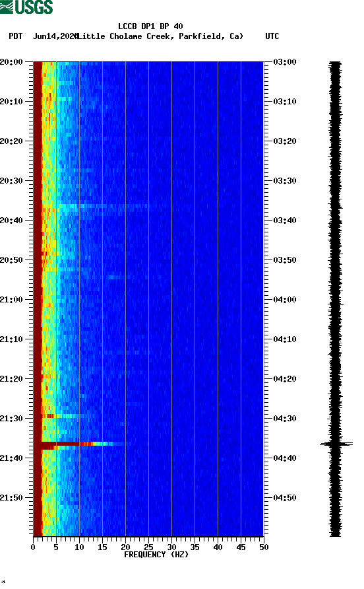This screenshot has width=364, height=589.
Task: Click the '35' frequency axis label
Action: click(195, 547)
